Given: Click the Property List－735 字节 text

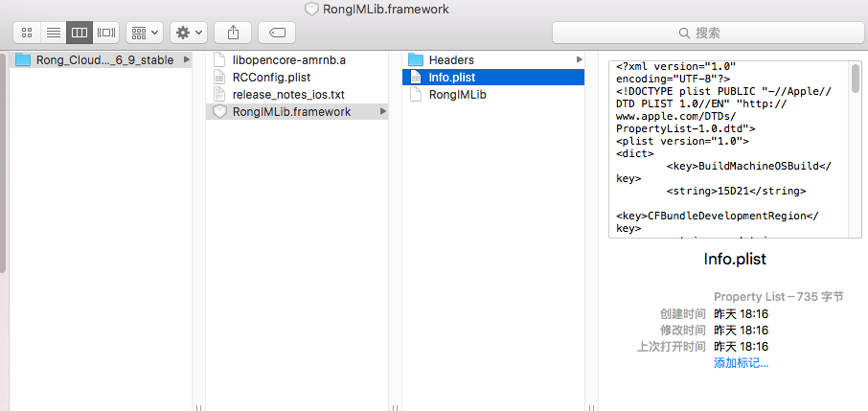Looking at the screenshot, I should pos(778,297).
